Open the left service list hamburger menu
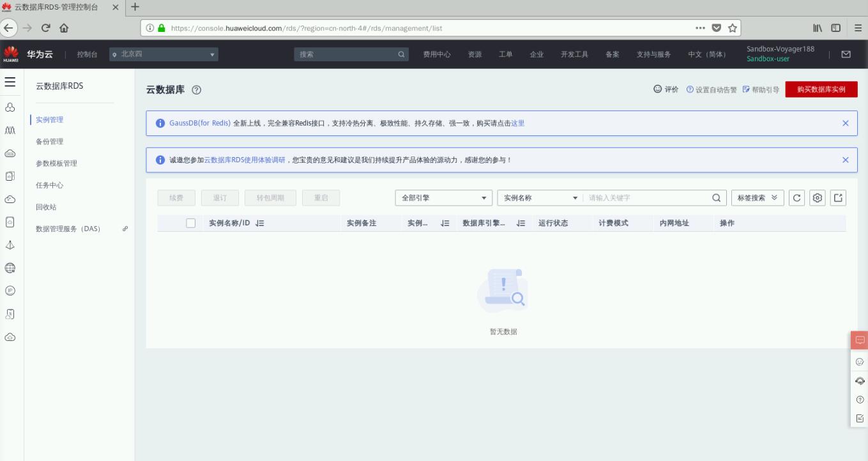Screen dimensions: 868x461 pyautogui.click(x=10, y=82)
